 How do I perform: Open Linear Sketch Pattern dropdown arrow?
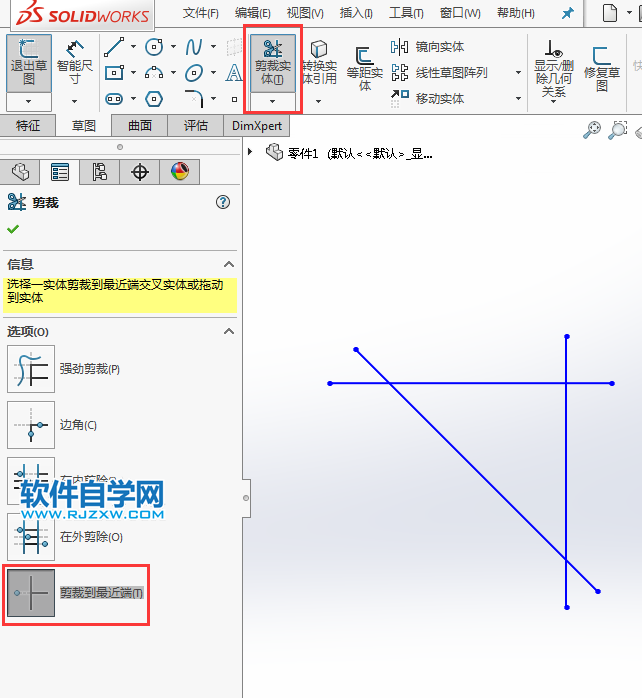pyautogui.click(x=518, y=73)
